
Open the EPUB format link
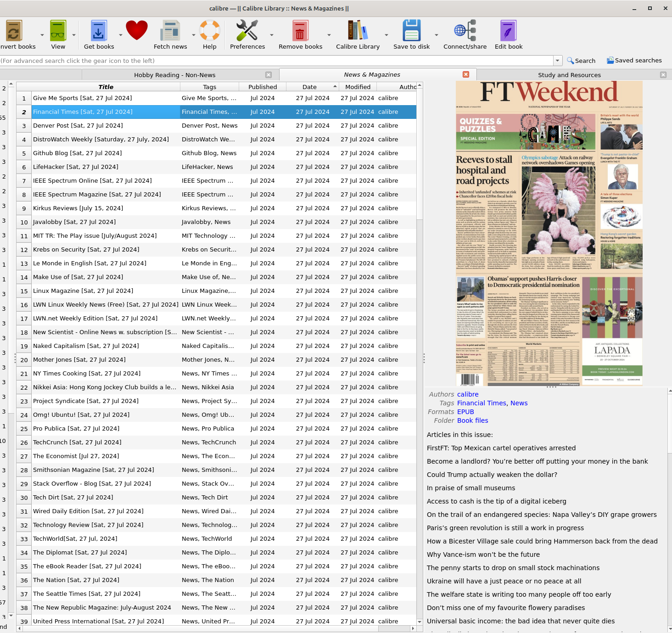tap(465, 412)
